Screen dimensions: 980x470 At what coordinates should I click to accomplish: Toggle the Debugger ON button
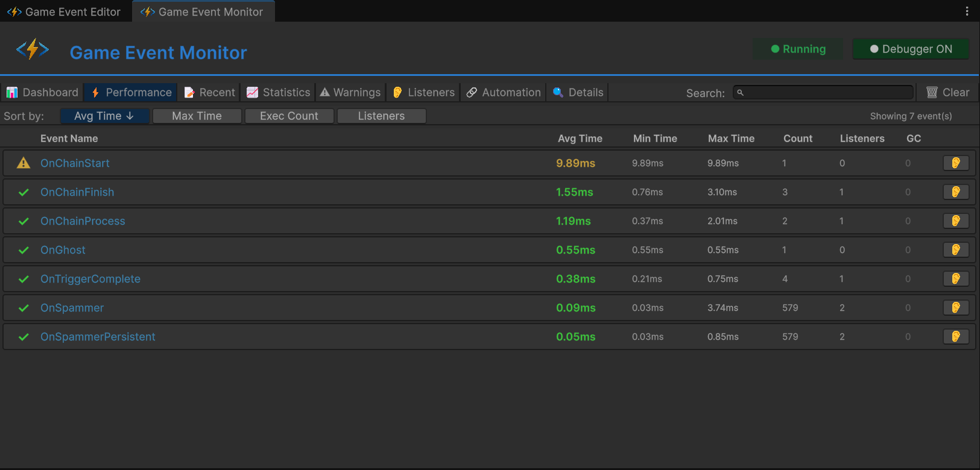[911, 49]
